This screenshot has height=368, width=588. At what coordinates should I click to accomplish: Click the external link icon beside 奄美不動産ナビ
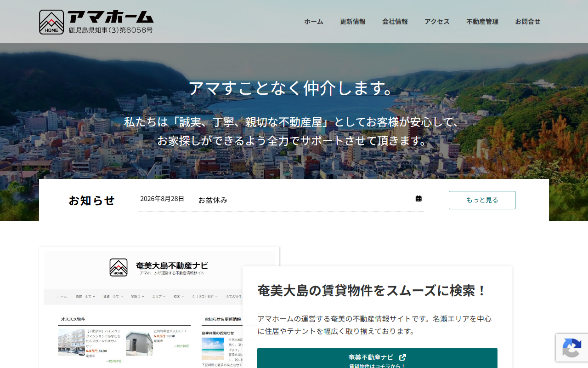(x=402, y=357)
